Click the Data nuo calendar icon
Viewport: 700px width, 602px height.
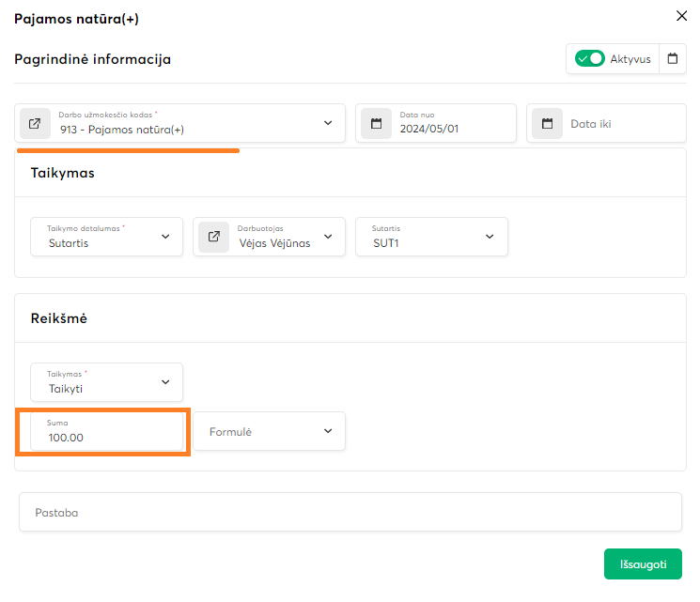point(376,123)
